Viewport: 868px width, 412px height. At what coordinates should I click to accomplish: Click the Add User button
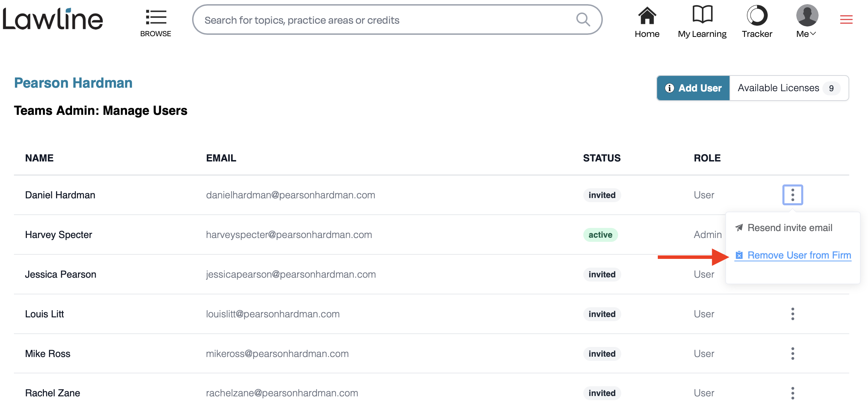693,88
